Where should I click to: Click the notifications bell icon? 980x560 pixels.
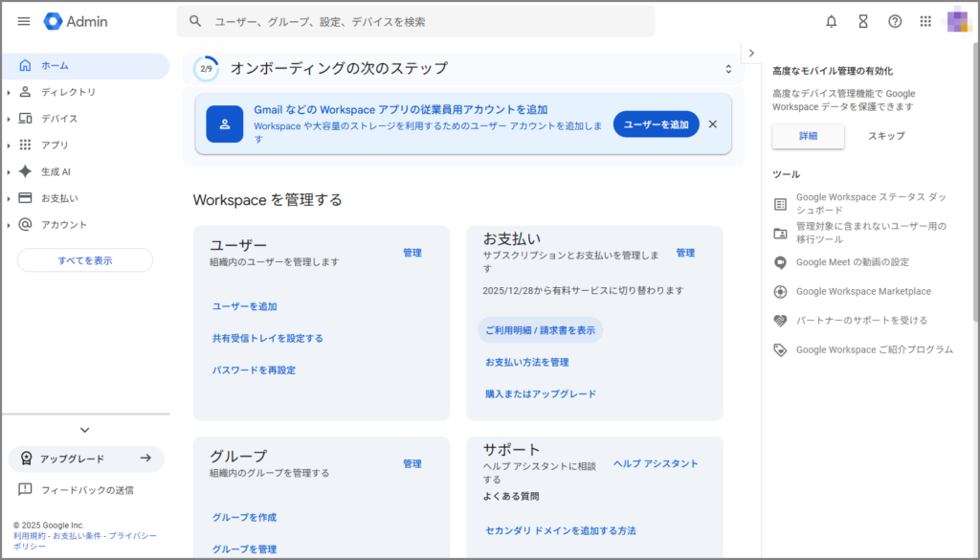pyautogui.click(x=831, y=21)
